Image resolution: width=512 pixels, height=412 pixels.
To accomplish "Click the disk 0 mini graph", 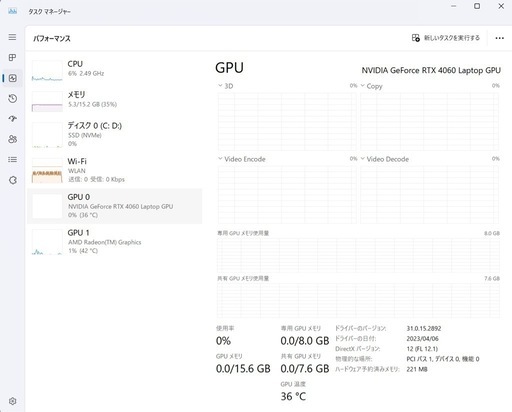I will pos(47,135).
